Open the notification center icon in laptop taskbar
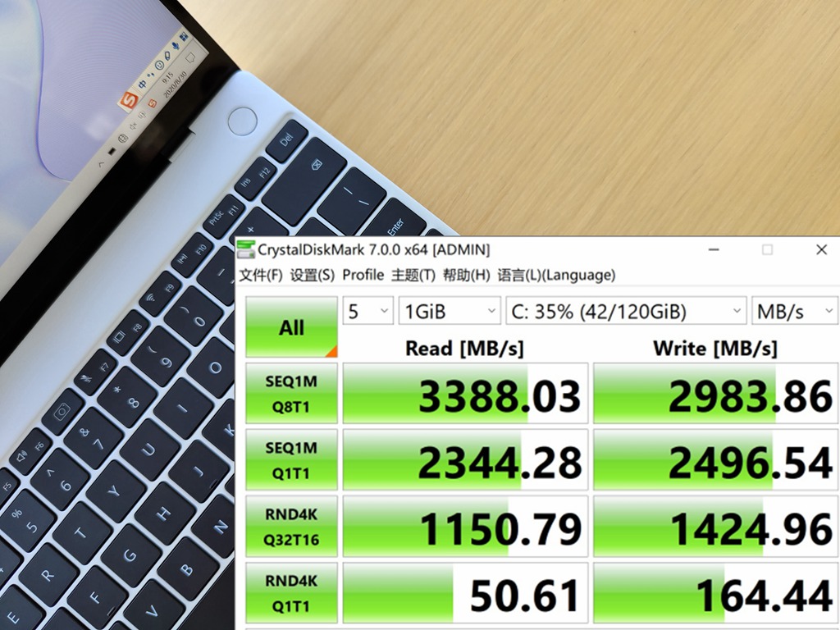Screen dimensions: 840x630 point(190,57)
